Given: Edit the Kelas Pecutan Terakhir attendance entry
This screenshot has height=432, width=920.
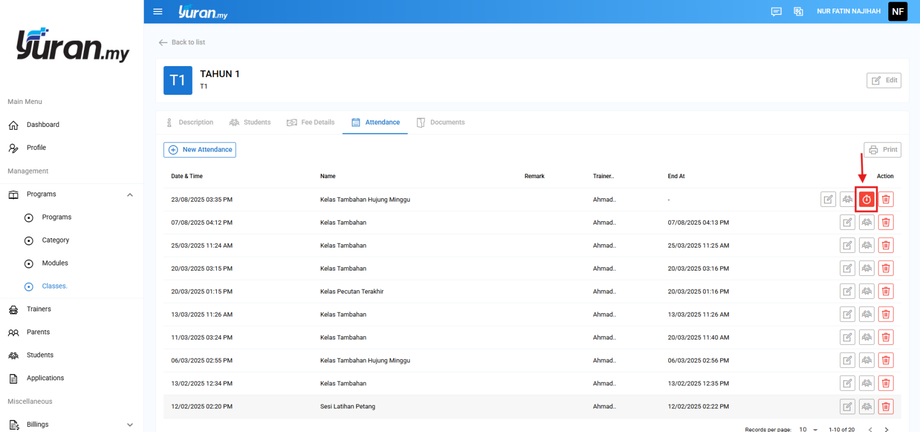Looking at the screenshot, I should coord(848,291).
